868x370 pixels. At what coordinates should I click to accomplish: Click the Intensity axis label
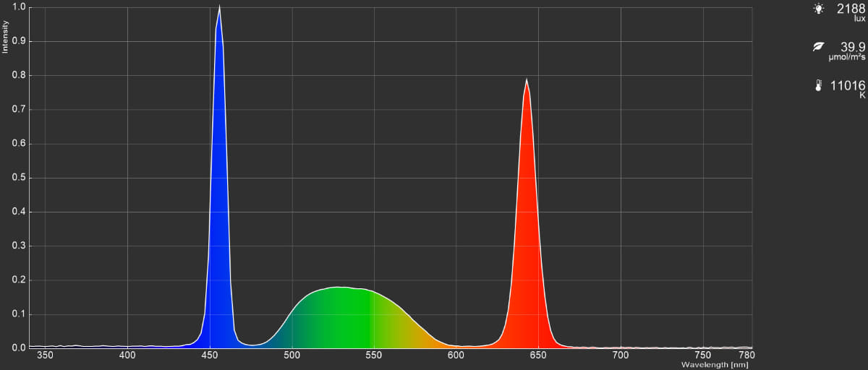5,37
